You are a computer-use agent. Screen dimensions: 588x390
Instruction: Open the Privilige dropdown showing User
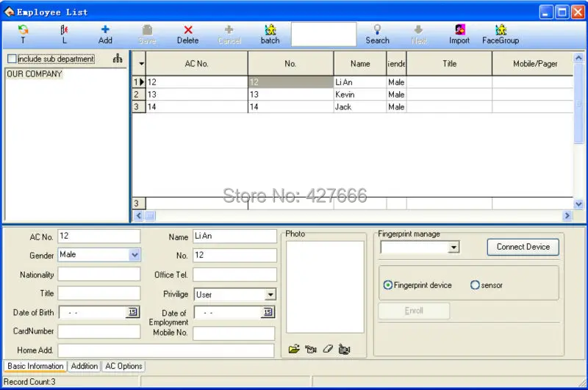(x=270, y=295)
